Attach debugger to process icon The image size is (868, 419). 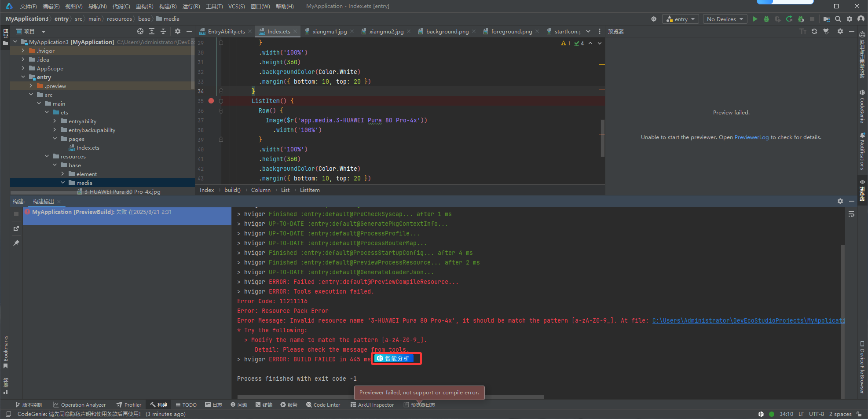point(801,19)
